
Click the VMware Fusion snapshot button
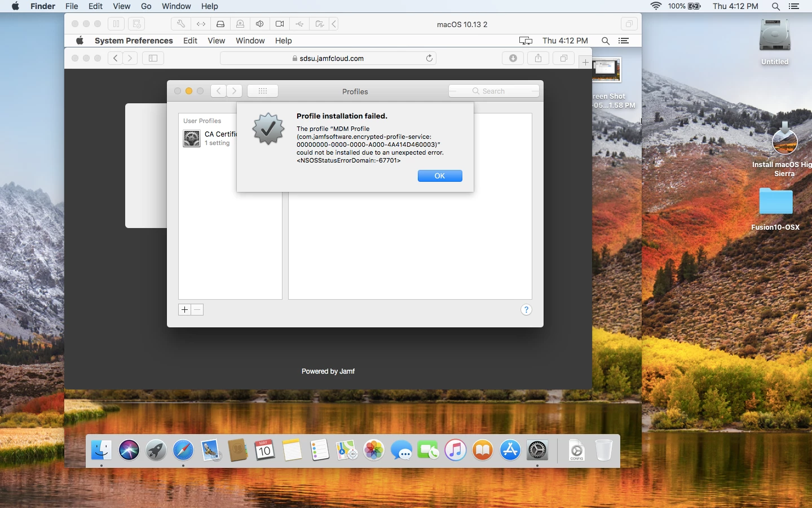coord(136,24)
